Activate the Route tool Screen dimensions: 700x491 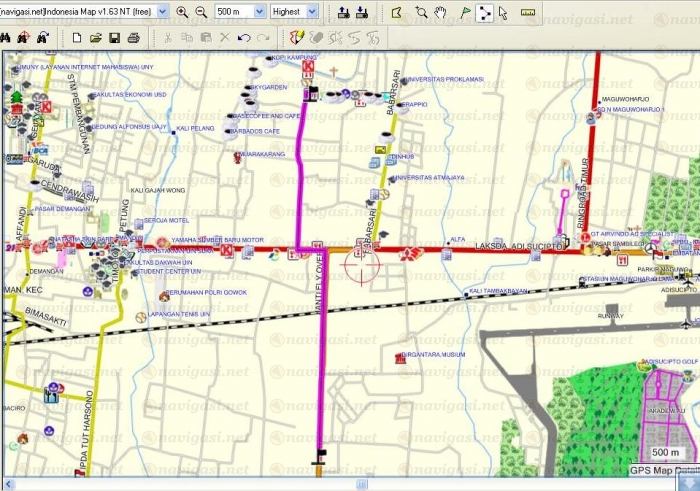(x=485, y=12)
